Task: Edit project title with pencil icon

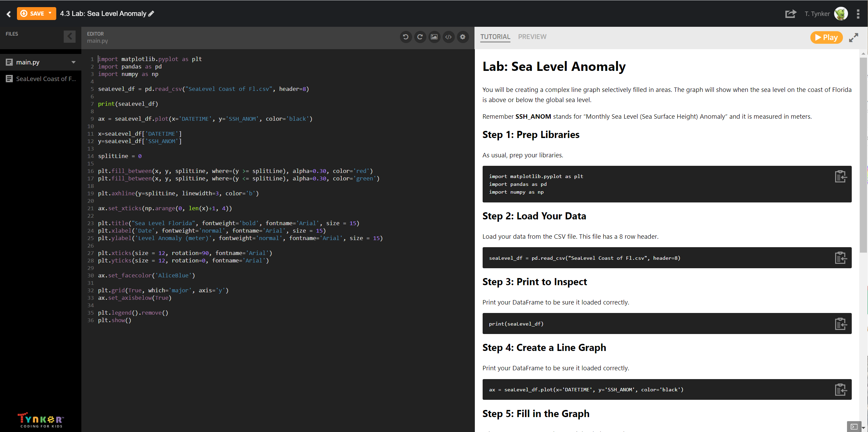Action: click(x=152, y=14)
